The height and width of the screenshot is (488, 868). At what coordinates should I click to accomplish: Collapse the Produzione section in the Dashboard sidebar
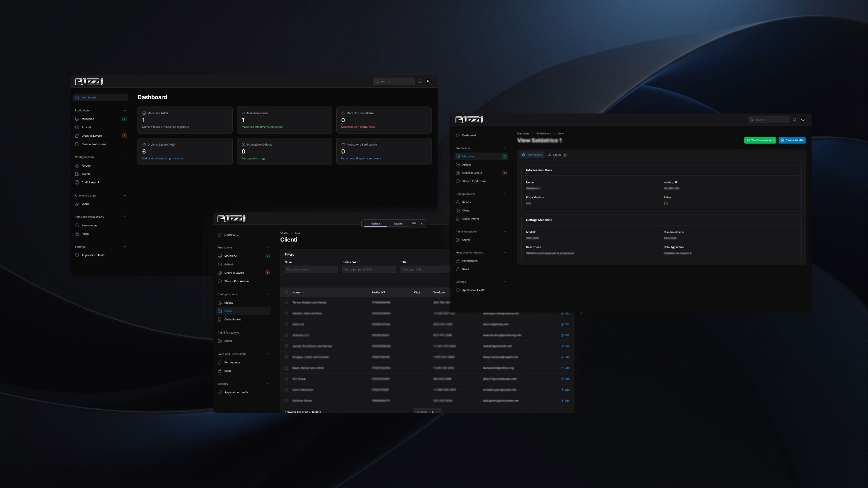125,110
